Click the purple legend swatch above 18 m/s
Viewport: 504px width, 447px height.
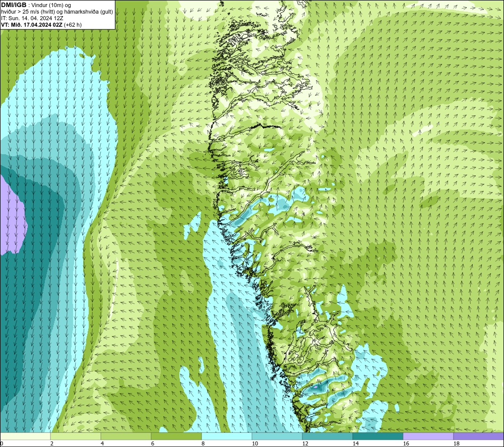coord(478,436)
